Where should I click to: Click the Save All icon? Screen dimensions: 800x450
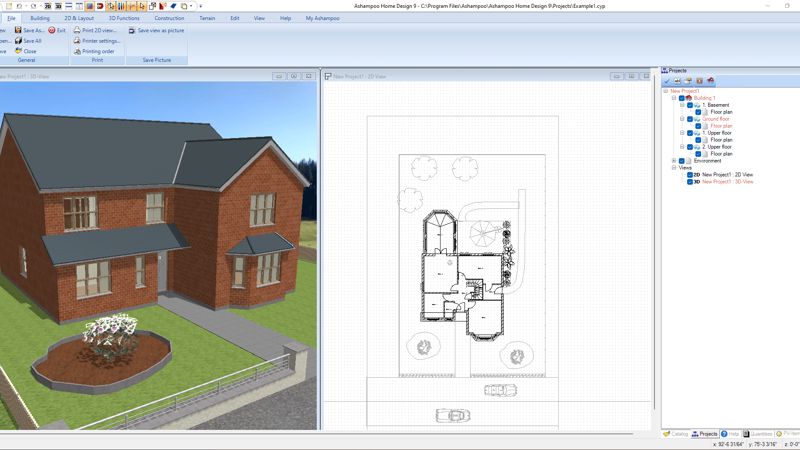[18, 40]
